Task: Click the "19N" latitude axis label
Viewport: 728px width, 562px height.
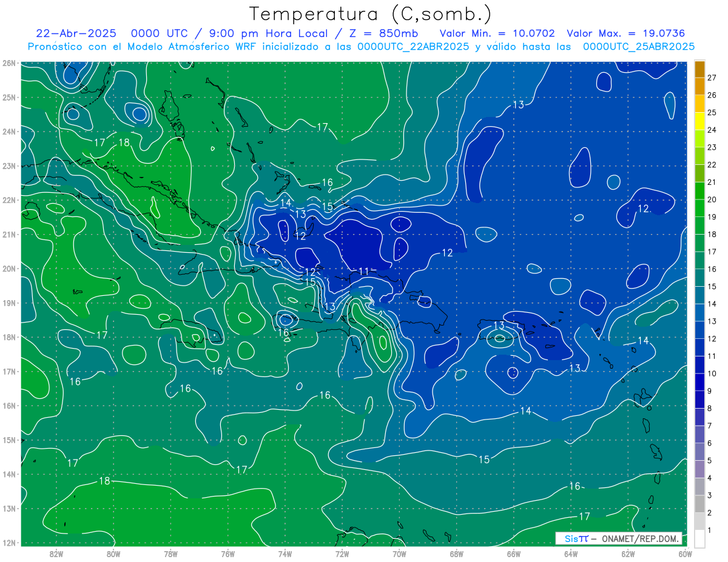Action: pyautogui.click(x=9, y=303)
